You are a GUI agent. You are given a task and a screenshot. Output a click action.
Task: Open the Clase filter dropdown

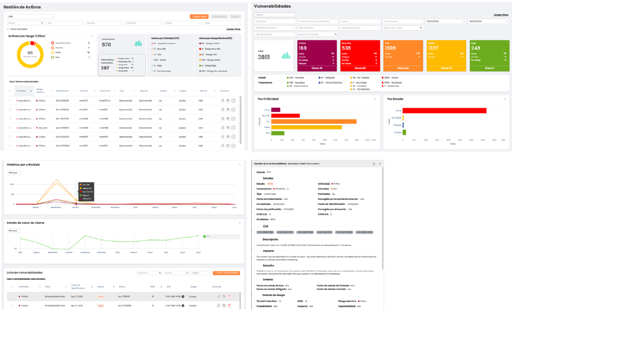[222, 23]
